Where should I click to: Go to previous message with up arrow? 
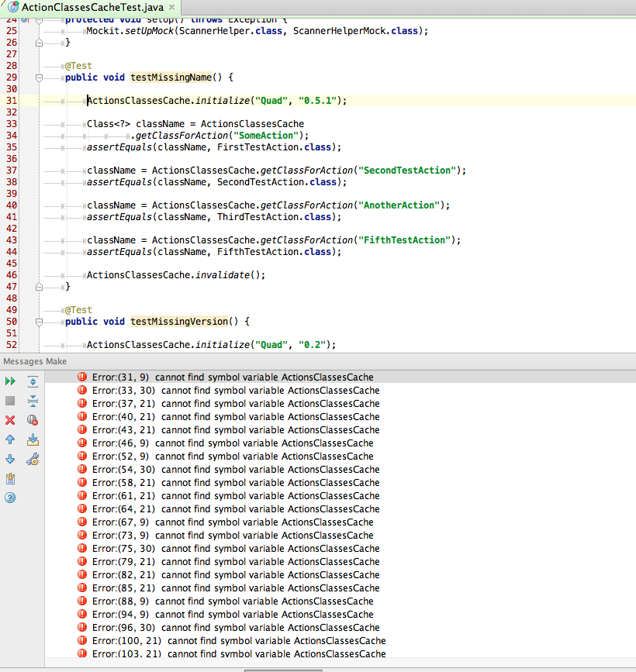point(10,439)
